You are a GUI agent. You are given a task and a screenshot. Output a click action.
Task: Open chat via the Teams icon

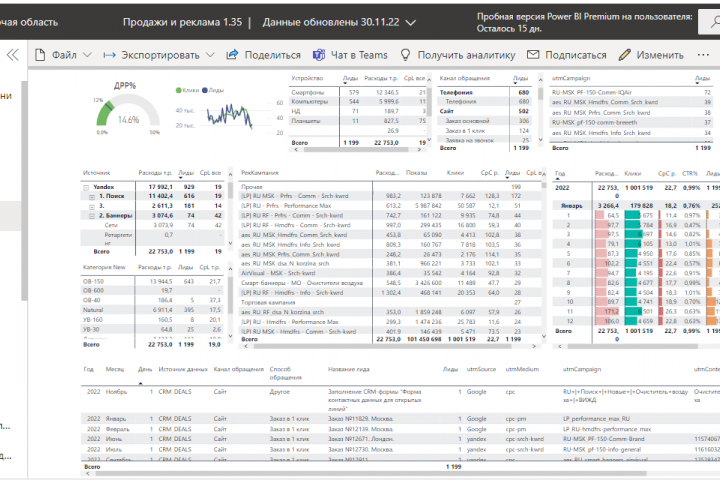[x=319, y=55]
